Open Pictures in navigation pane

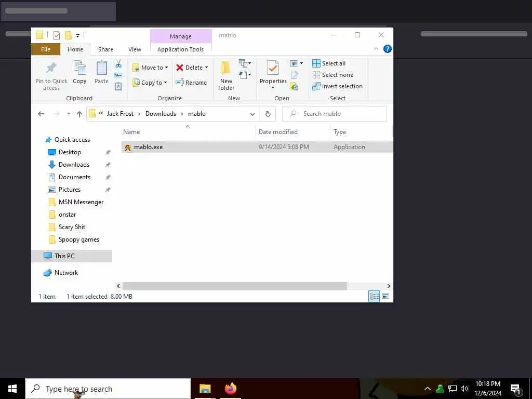(x=70, y=190)
